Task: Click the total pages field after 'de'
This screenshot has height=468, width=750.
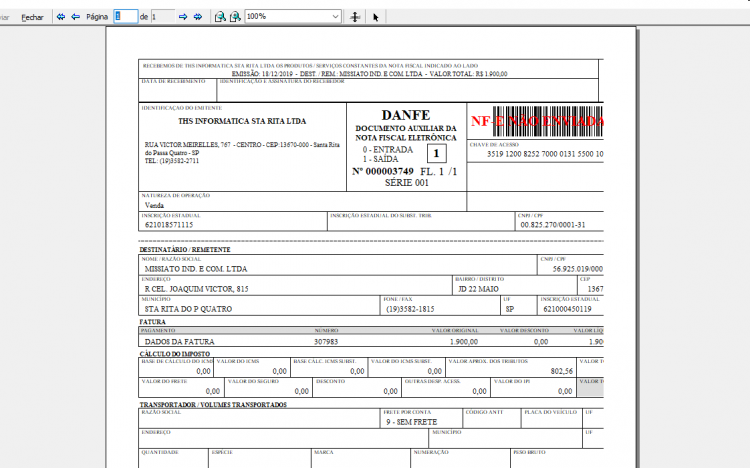Action: coord(163,17)
